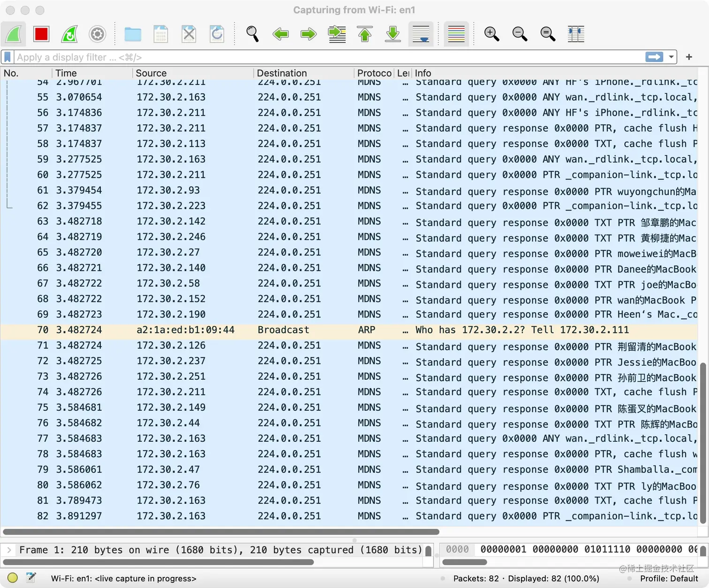Find a packet with magnifier icon
This screenshot has width=709, height=588.
(x=252, y=34)
